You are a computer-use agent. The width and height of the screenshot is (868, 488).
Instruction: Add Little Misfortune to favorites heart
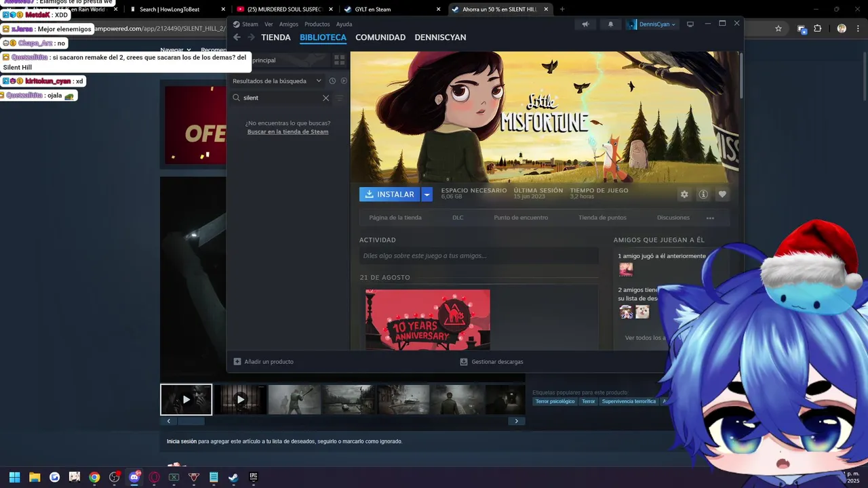(x=722, y=195)
